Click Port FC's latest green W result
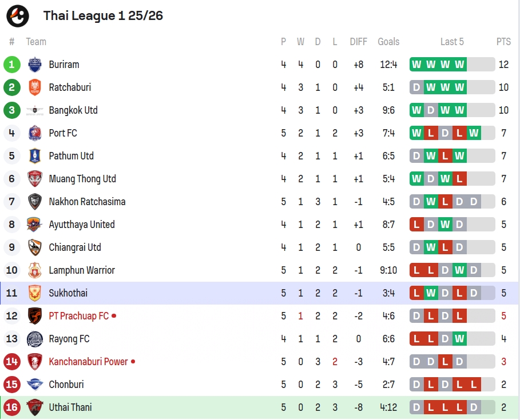The width and height of the screenshot is (520, 420). [474, 133]
